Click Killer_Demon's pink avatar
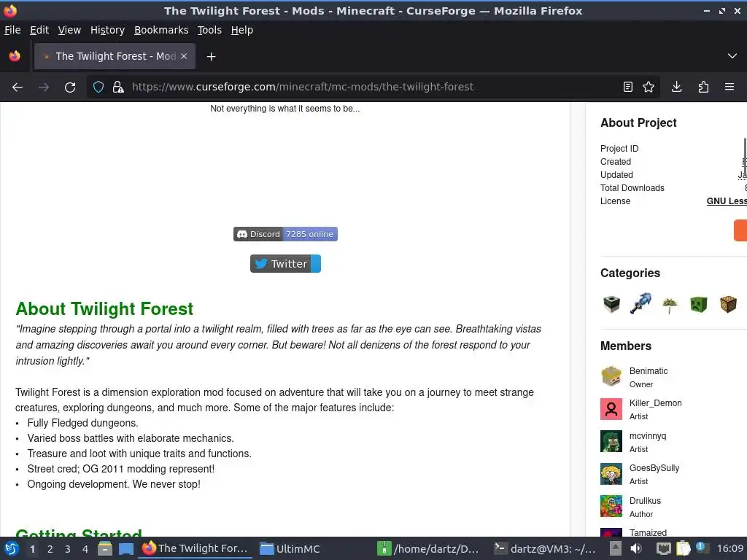The height and width of the screenshot is (560, 747). click(x=611, y=409)
